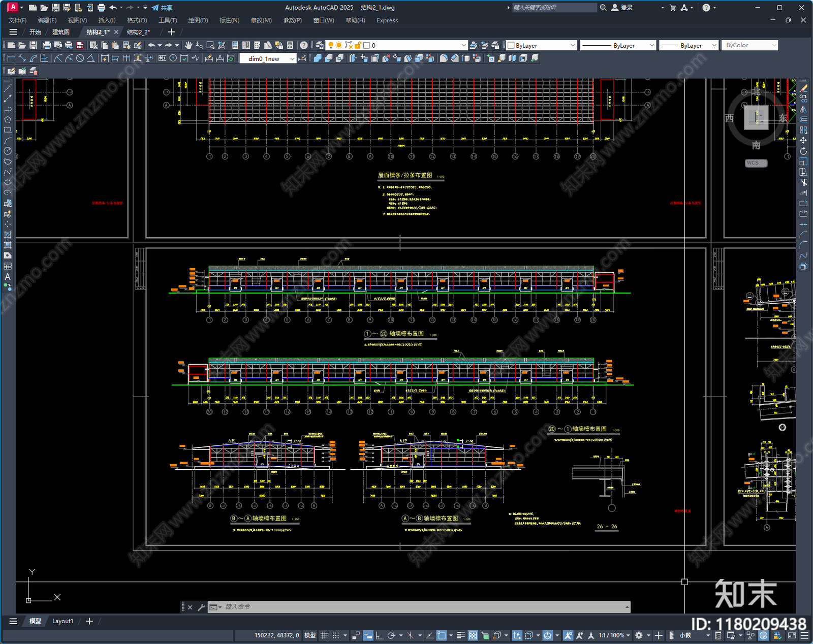Click the workspace switching gear icon
Image resolution: width=813 pixels, height=644 pixels.
639,635
